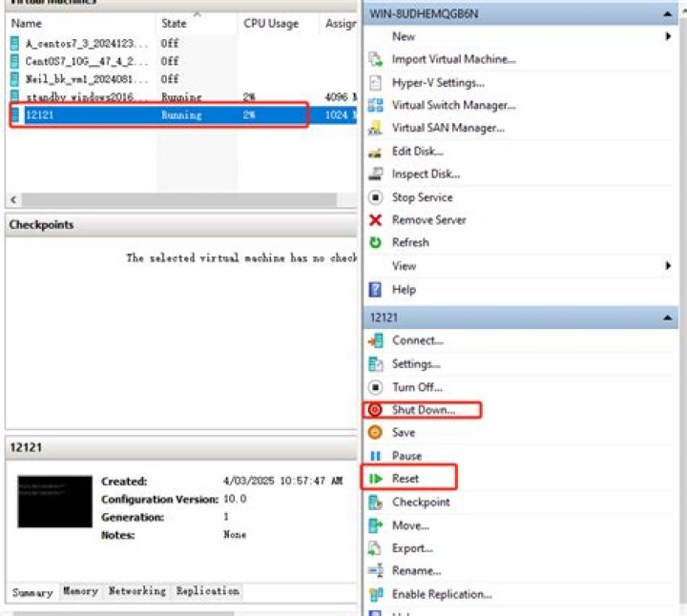Choose Reset in the 12121 actions
Viewport: 687px width, 616px height.
(406, 479)
